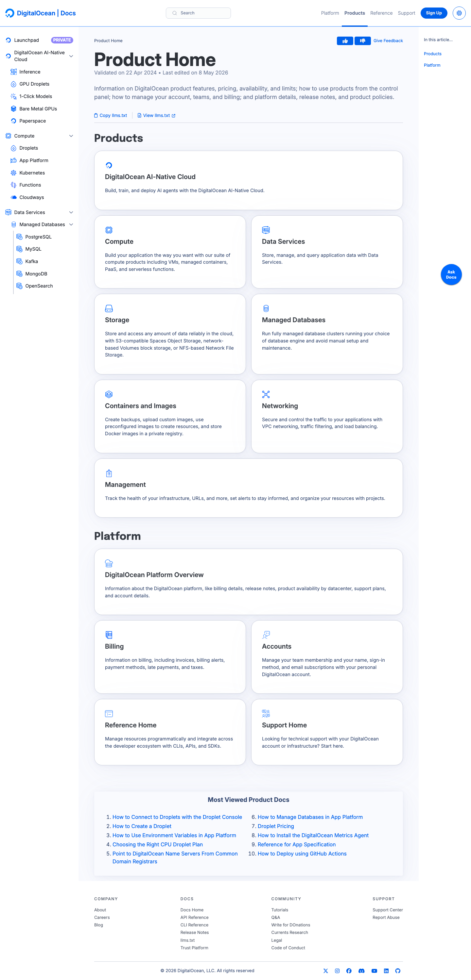Collapse the Data Services sidebar chevron
This screenshot has height=980, width=471.
71,212
